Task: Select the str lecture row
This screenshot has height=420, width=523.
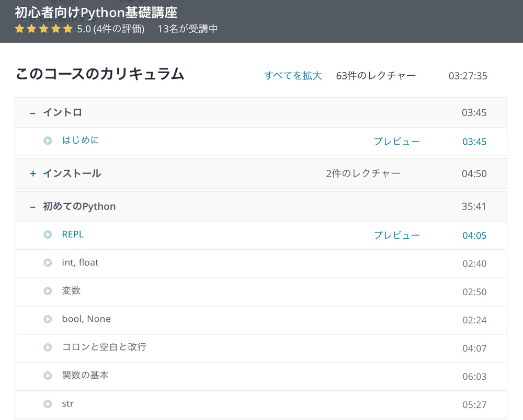Action: [261, 405]
